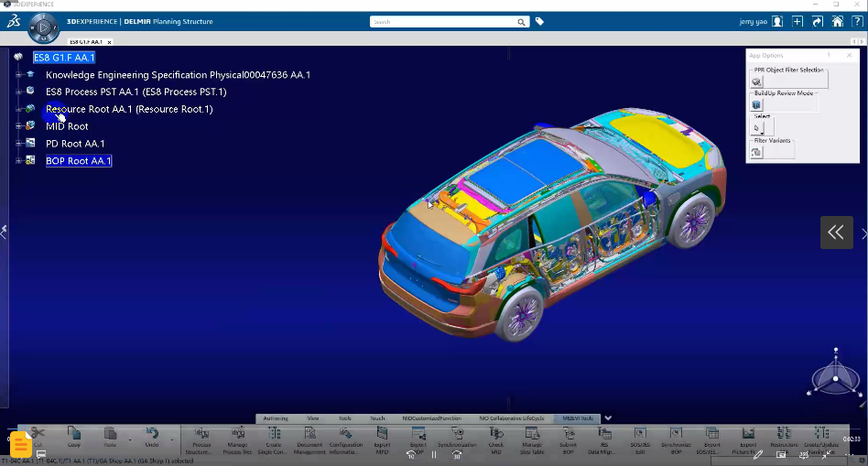This screenshot has width=868, height=466.
Task: Click the Synchronize BOP icon
Action: pyautogui.click(x=676, y=433)
